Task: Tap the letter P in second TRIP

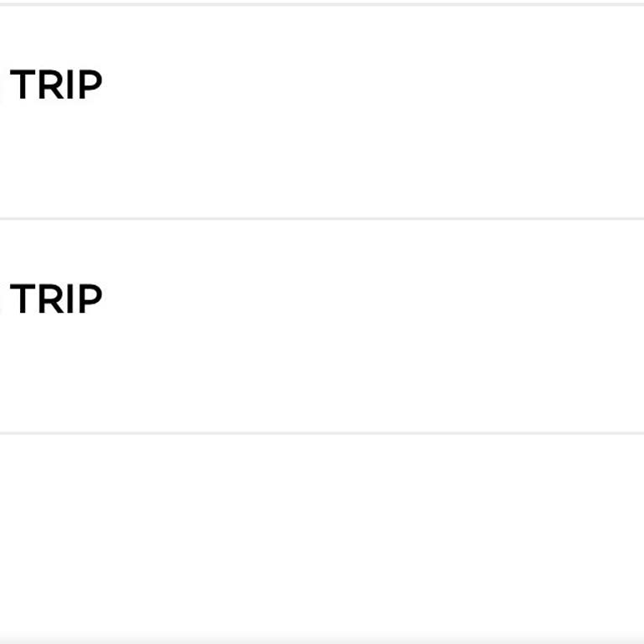Action: pos(92,299)
